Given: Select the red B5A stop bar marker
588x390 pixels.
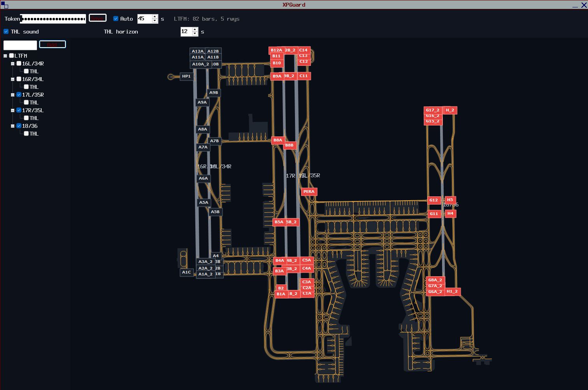Looking at the screenshot, I should 279,222.
